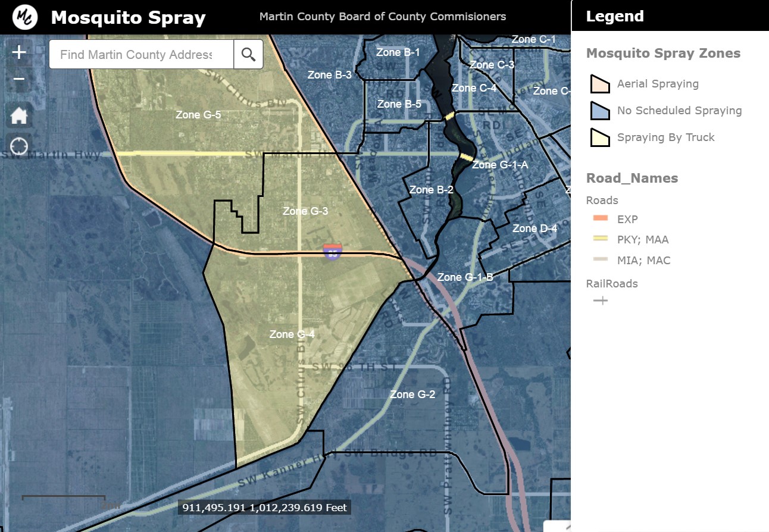Image resolution: width=769 pixels, height=532 pixels.
Task: Run address search with magnifier icon
Action: [x=248, y=55]
